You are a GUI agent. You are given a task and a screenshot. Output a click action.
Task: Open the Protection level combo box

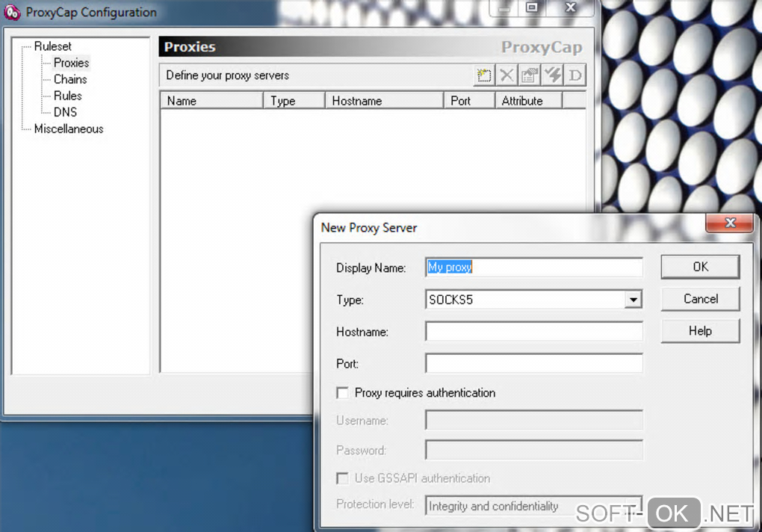click(x=533, y=506)
